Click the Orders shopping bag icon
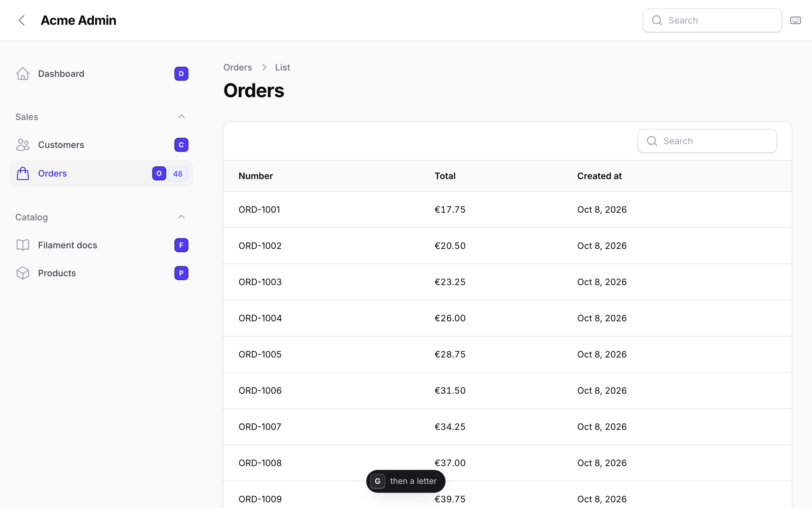Image resolution: width=812 pixels, height=508 pixels. (23, 173)
